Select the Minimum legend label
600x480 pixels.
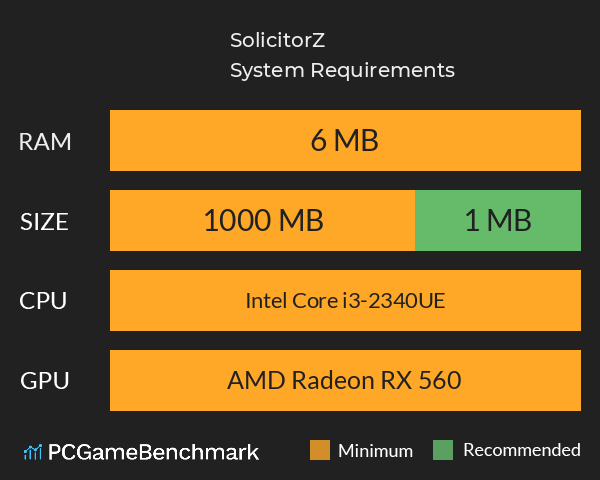[375, 450]
